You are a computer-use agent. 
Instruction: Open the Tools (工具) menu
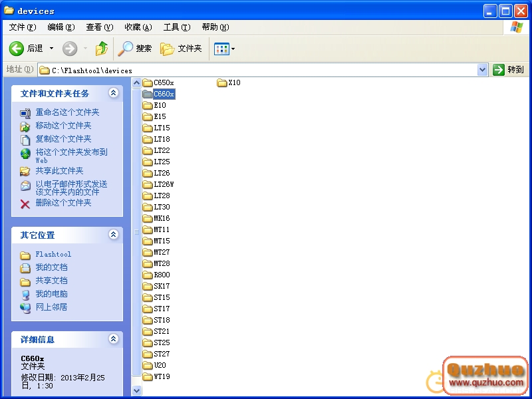click(x=177, y=27)
